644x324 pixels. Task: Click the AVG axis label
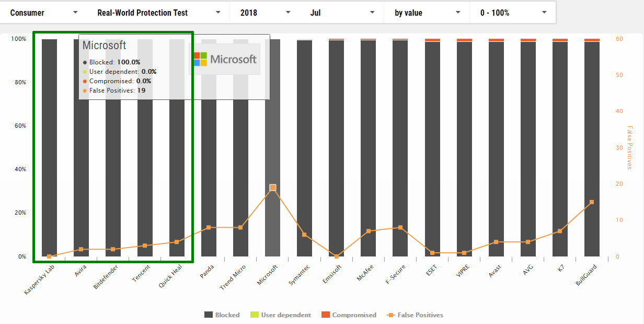coord(529,269)
